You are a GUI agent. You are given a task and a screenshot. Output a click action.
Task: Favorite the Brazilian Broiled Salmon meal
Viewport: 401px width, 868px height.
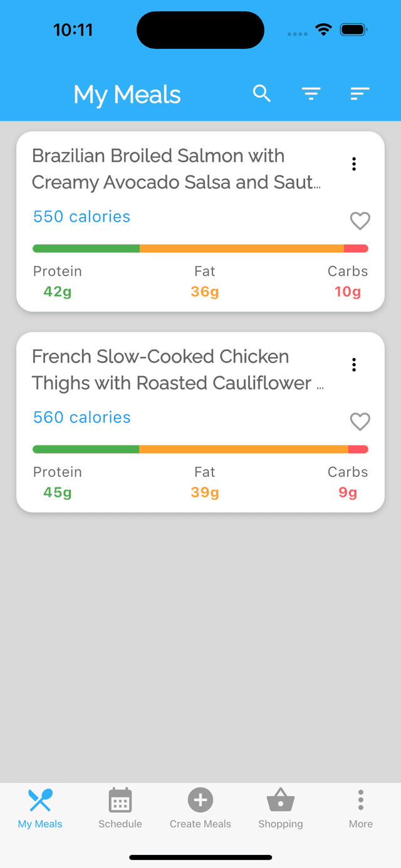(x=360, y=221)
